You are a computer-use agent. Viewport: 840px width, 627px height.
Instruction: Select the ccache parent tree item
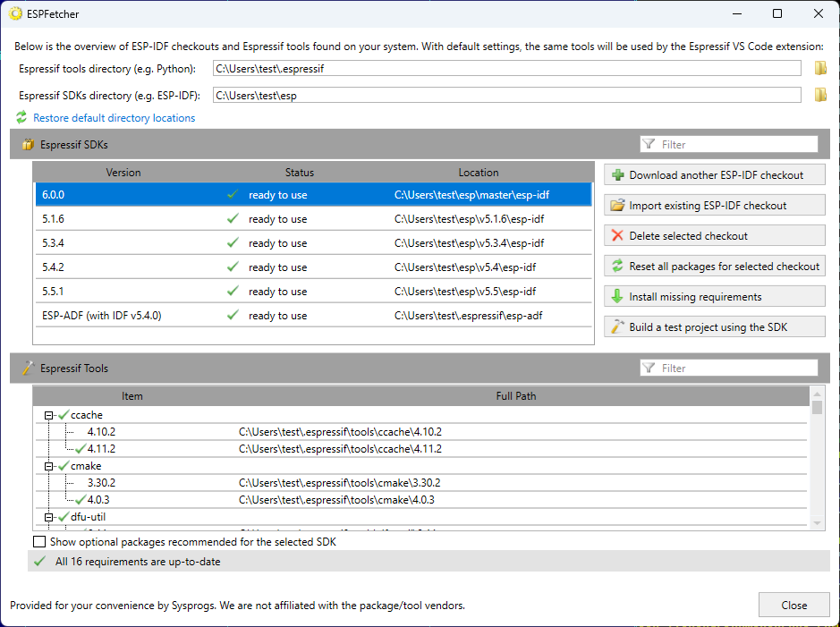86,415
